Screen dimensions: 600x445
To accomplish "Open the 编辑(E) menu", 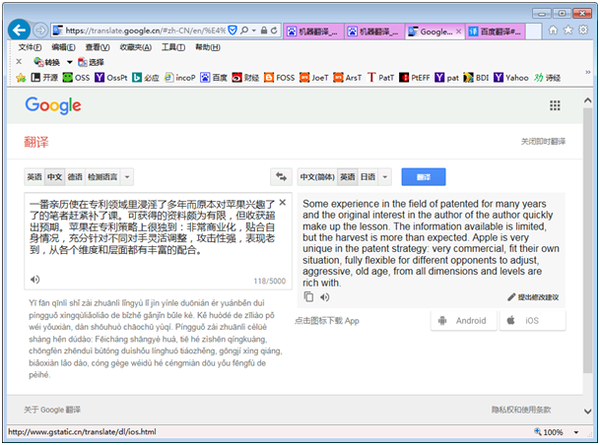I will (x=64, y=47).
